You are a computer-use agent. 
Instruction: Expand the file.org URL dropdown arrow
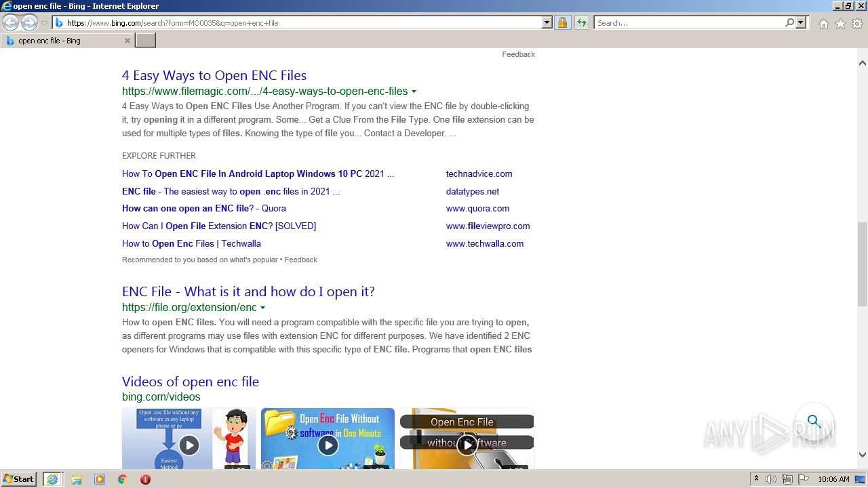[x=262, y=308]
